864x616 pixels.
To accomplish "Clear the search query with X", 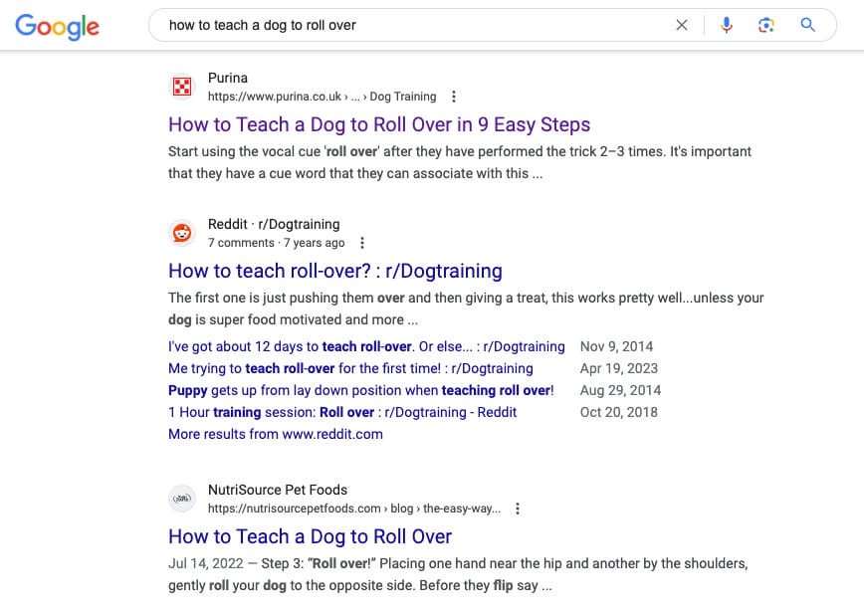I will click(682, 25).
